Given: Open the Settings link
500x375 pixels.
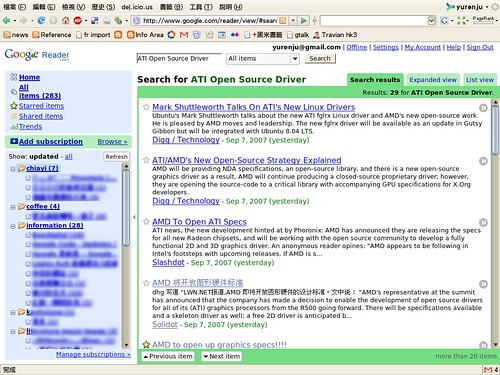Looking at the screenshot, I should (386, 47).
